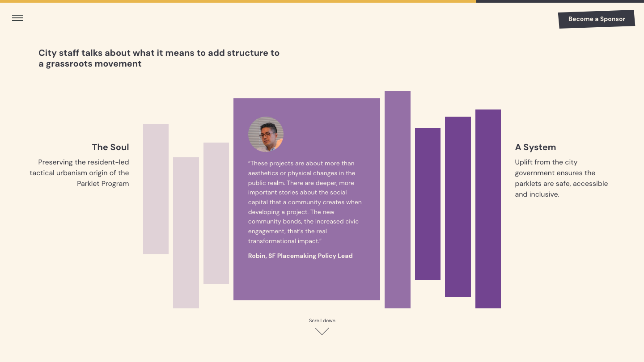Image resolution: width=644 pixels, height=362 pixels.
Task: Click the Scroll down label
Action: [x=322, y=320]
